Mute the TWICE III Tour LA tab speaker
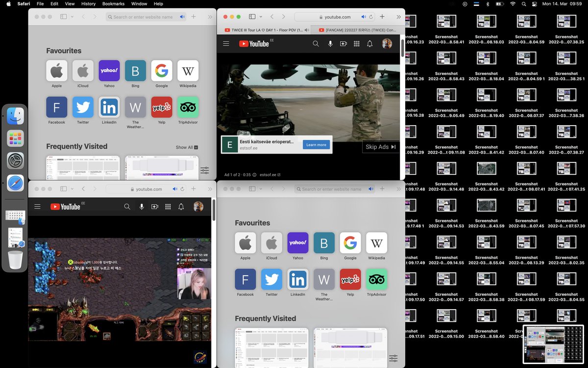588x368 pixels. [x=307, y=30]
